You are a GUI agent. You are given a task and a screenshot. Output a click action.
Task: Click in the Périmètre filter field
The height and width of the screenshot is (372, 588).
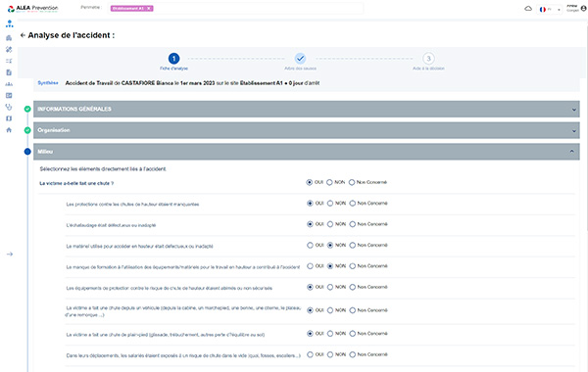pyautogui.click(x=235, y=8)
